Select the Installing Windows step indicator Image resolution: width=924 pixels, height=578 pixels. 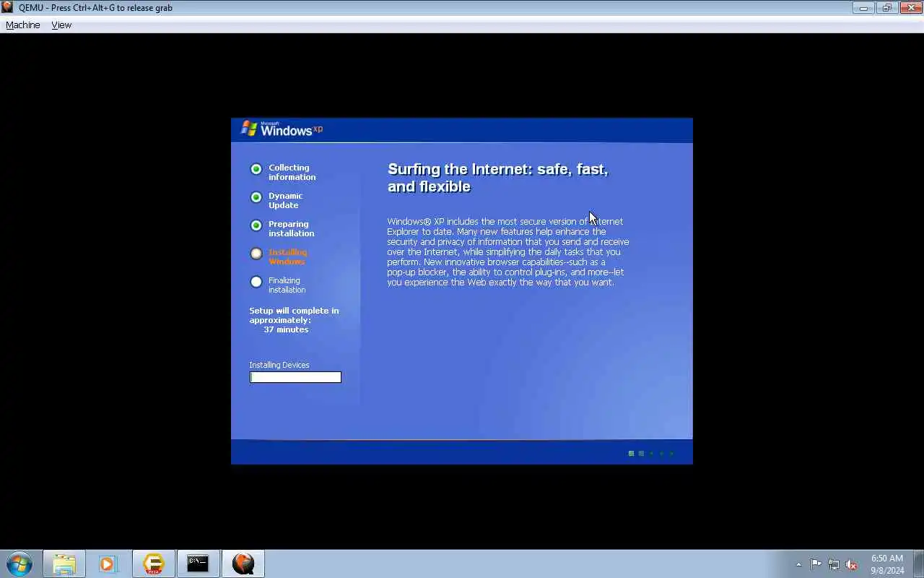coord(256,254)
